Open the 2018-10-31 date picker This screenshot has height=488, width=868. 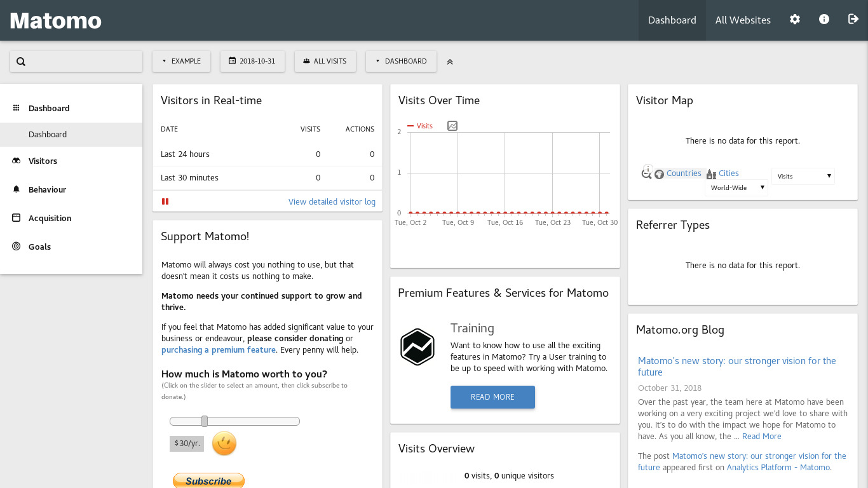[252, 61]
